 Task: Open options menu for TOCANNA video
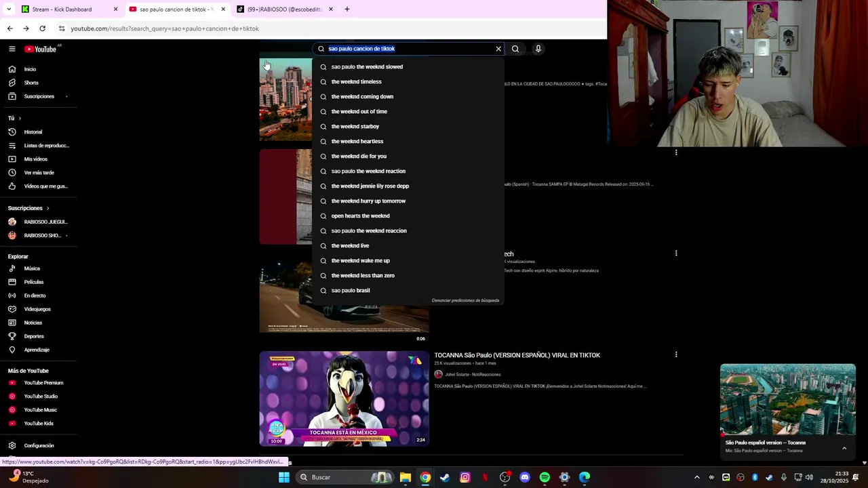pos(676,354)
